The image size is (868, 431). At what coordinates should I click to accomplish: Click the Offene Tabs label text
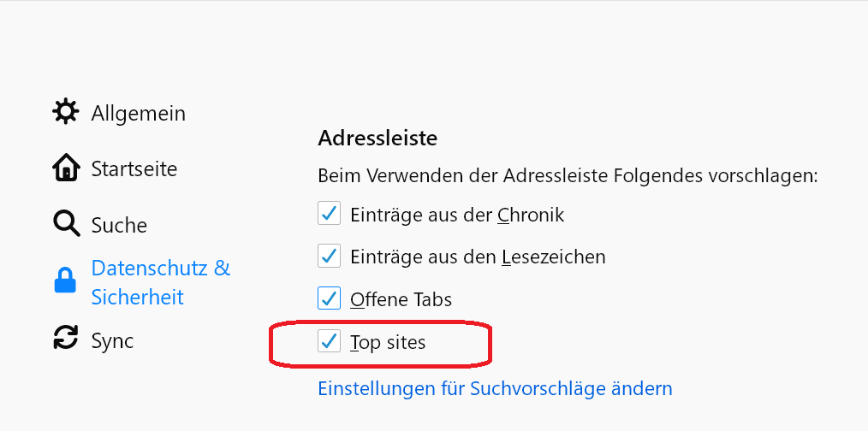click(401, 299)
